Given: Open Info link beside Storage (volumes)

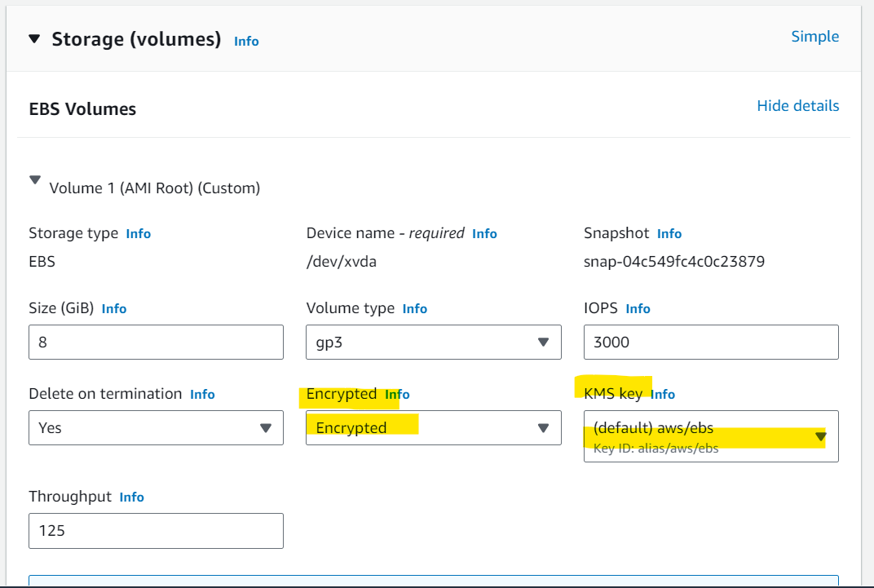Looking at the screenshot, I should coord(246,42).
